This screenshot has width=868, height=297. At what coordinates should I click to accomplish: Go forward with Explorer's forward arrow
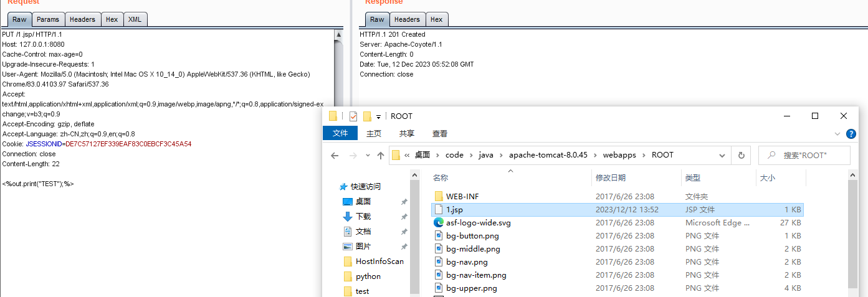[352, 156]
